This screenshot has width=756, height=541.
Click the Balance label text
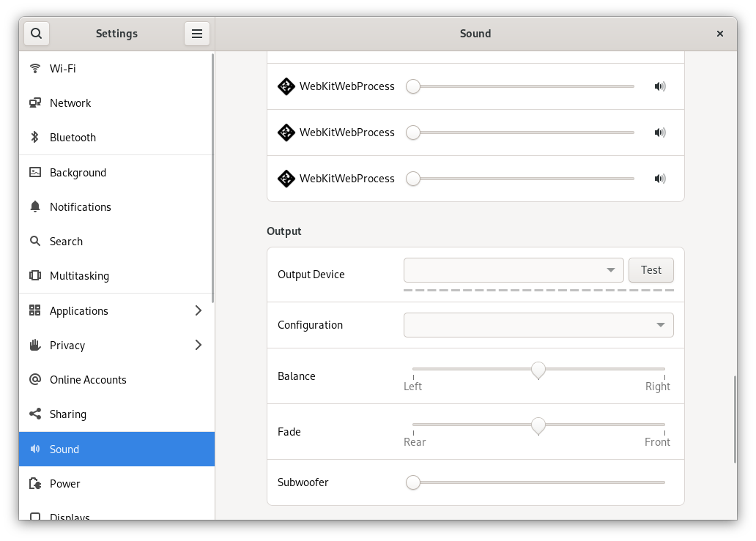297,376
